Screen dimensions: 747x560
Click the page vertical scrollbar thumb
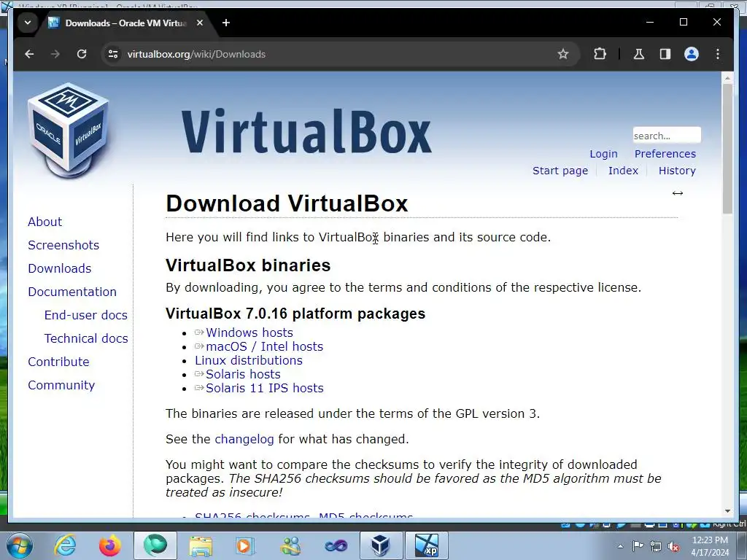pos(727,149)
